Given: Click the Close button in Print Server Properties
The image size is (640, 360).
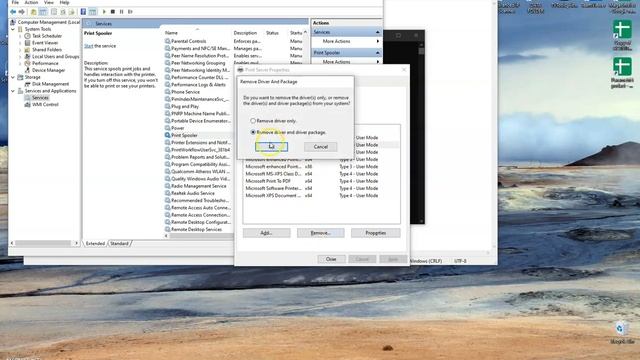Looking at the screenshot, I should point(331,259).
